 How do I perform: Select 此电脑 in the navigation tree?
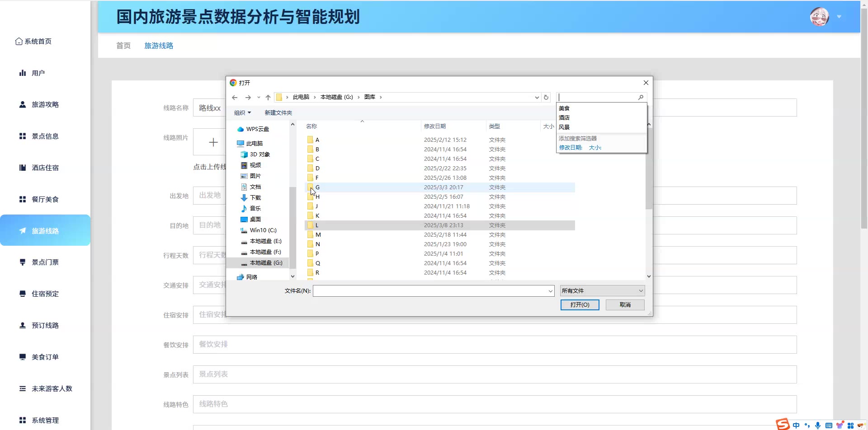tap(255, 144)
